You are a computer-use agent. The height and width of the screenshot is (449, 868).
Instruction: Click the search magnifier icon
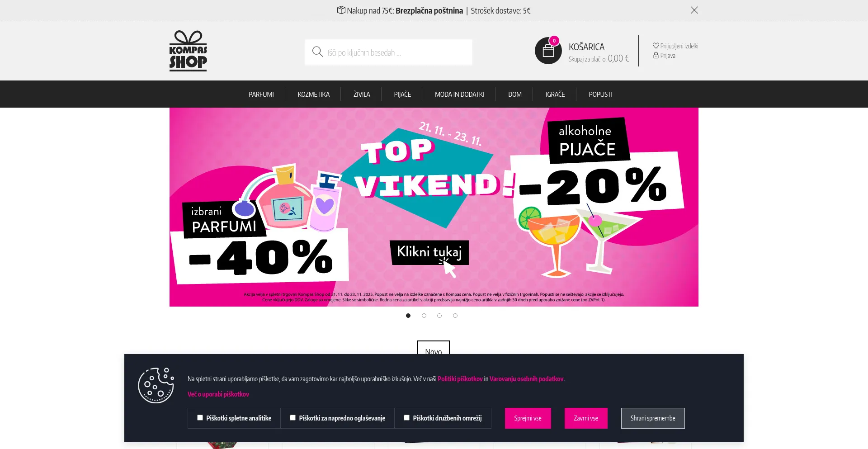click(x=317, y=52)
